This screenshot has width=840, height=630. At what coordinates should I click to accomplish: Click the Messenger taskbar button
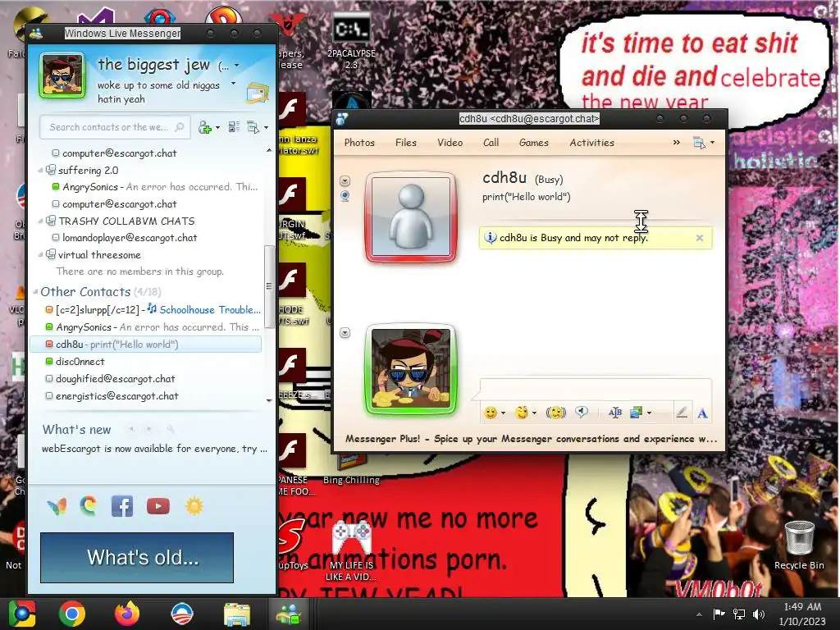(290, 614)
